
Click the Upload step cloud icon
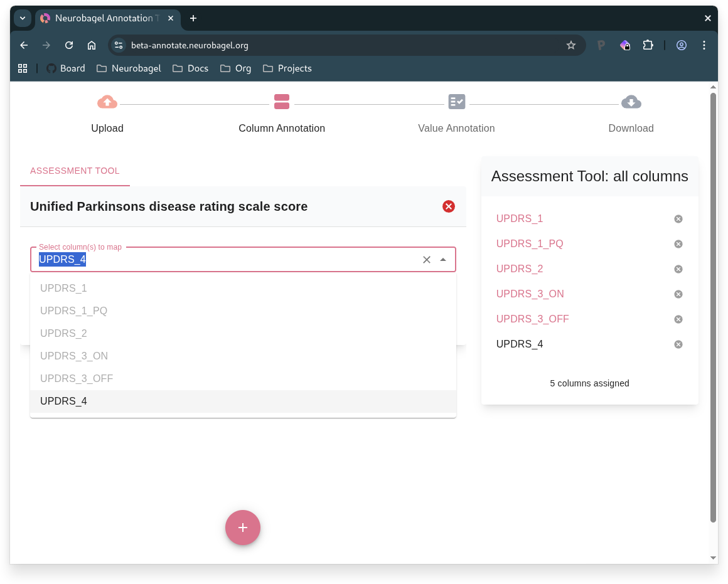(107, 102)
